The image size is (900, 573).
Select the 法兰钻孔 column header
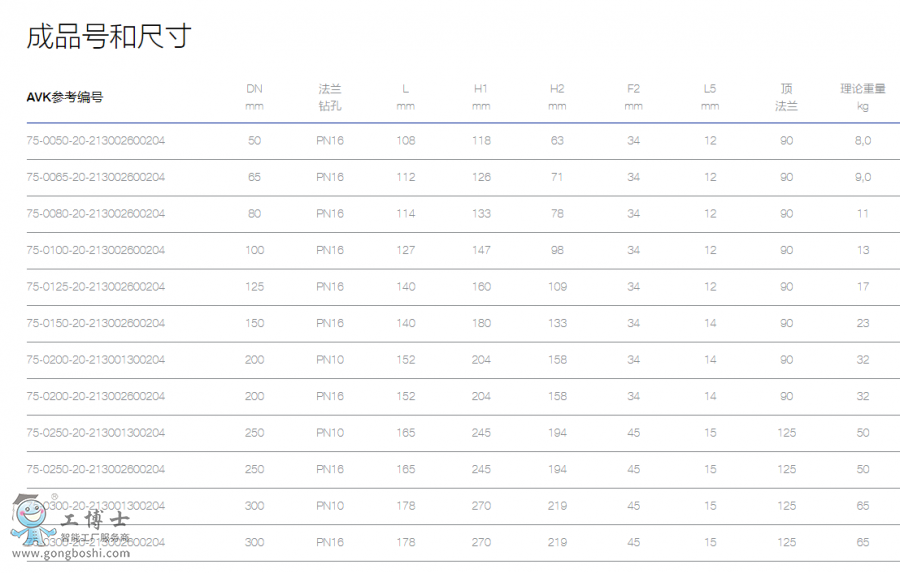coord(330,97)
